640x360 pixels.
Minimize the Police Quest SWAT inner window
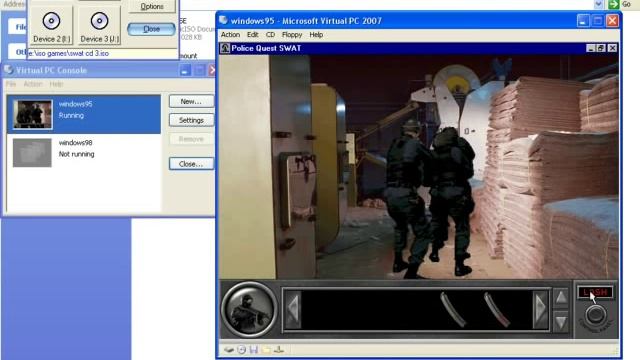point(590,48)
